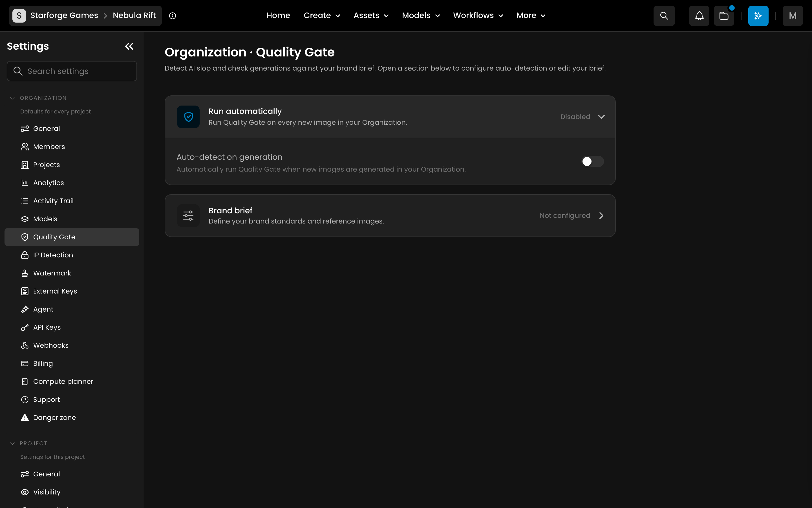
Task: Click the shield icon in Run automatically card
Action: 188,117
